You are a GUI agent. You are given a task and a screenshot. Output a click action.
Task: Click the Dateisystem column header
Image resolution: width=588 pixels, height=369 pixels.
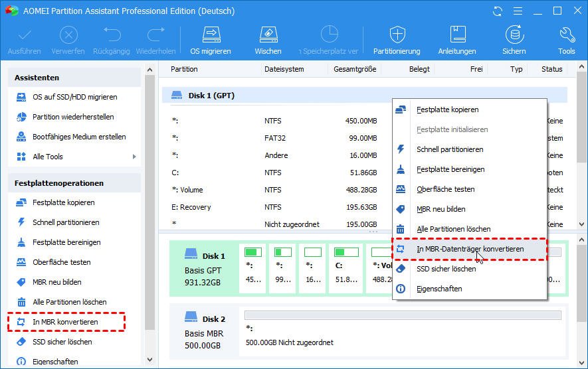pos(284,69)
